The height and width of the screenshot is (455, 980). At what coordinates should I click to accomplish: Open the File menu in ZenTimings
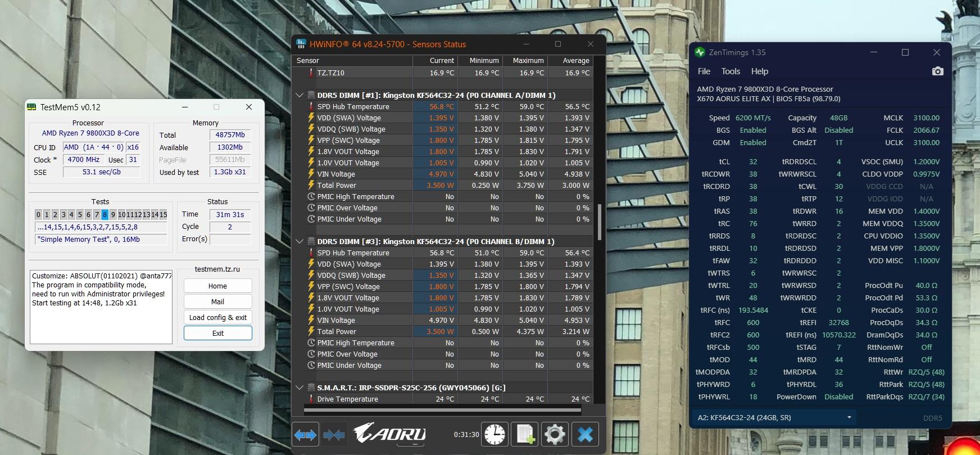click(704, 71)
